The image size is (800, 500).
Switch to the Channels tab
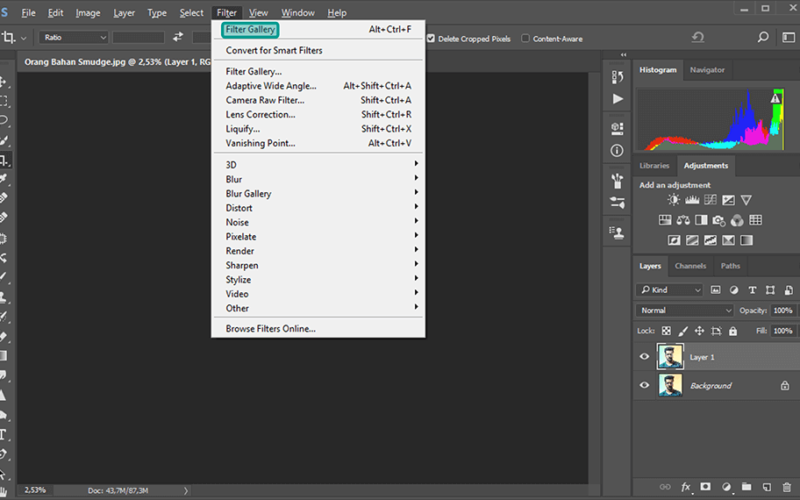click(x=690, y=266)
